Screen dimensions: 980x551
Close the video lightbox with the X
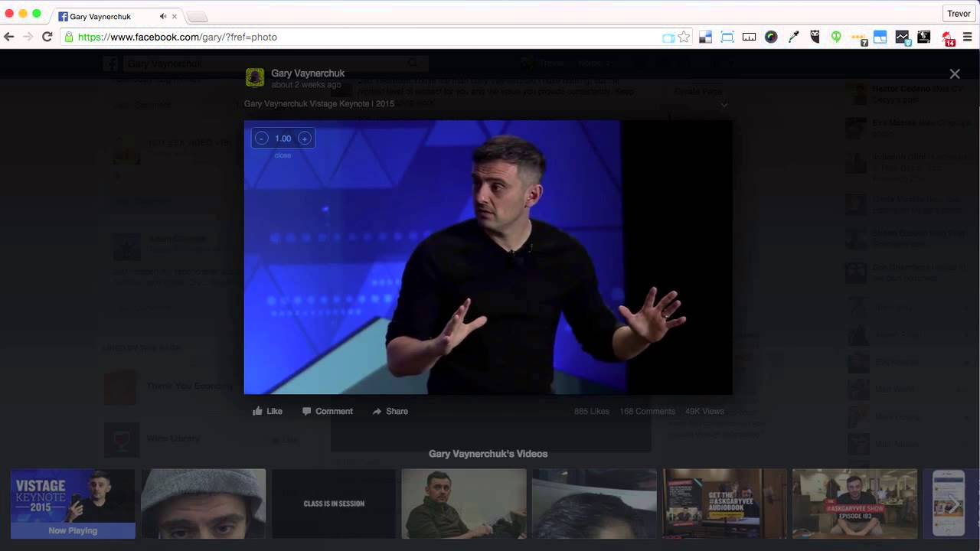click(x=955, y=74)
